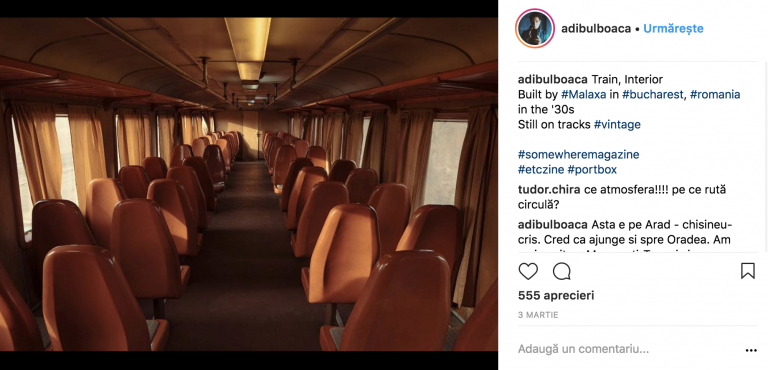This screenshot has width=768, height=370.
Task: Open #somewheremagazine hashtag
Action: (578, 154)
